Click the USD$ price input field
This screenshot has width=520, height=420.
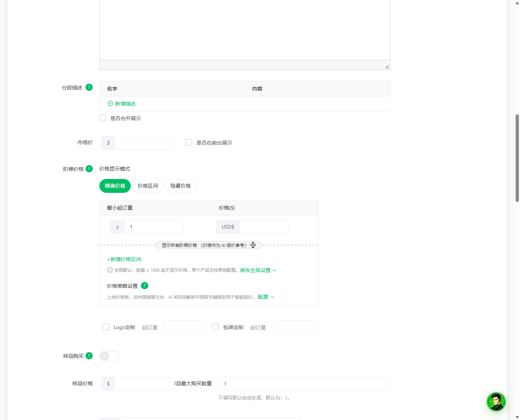pos(264,227)
